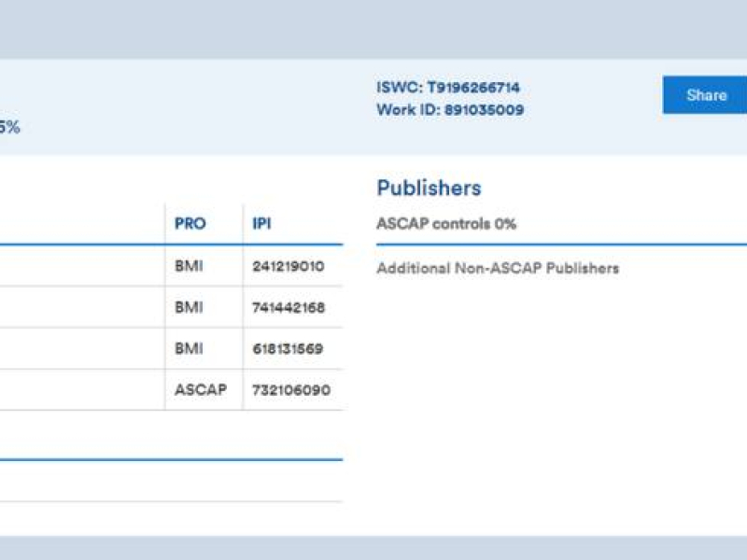
Task: Click the IPI column header
Action: coord(262,224)
